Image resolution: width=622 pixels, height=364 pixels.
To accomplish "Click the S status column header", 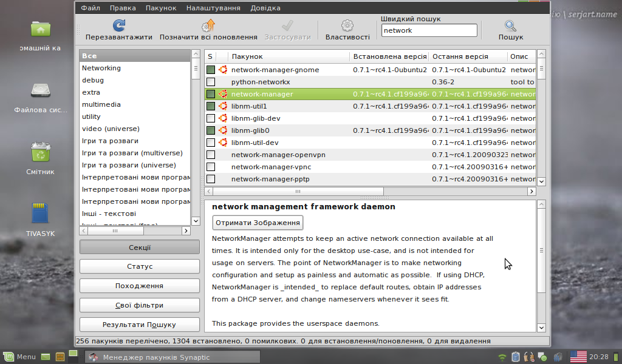I will point(210,56).
